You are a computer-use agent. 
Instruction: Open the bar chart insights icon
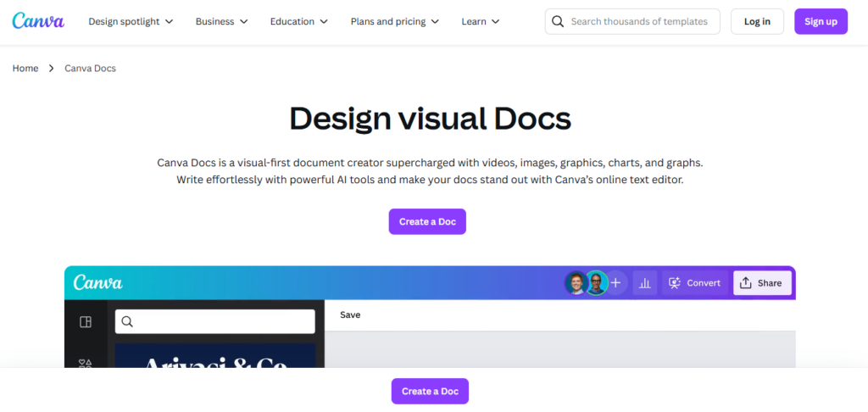click(x=644, y=283)
